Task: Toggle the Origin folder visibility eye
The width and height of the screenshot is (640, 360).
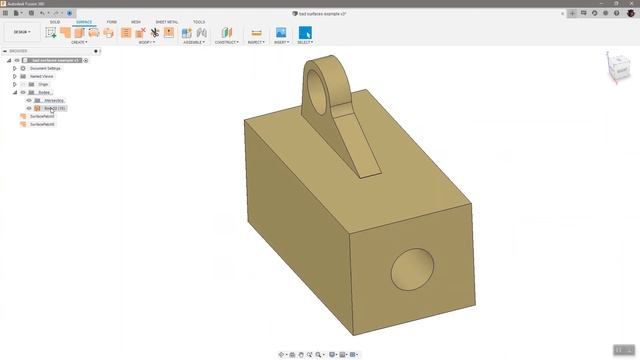Action: [23, 84]
